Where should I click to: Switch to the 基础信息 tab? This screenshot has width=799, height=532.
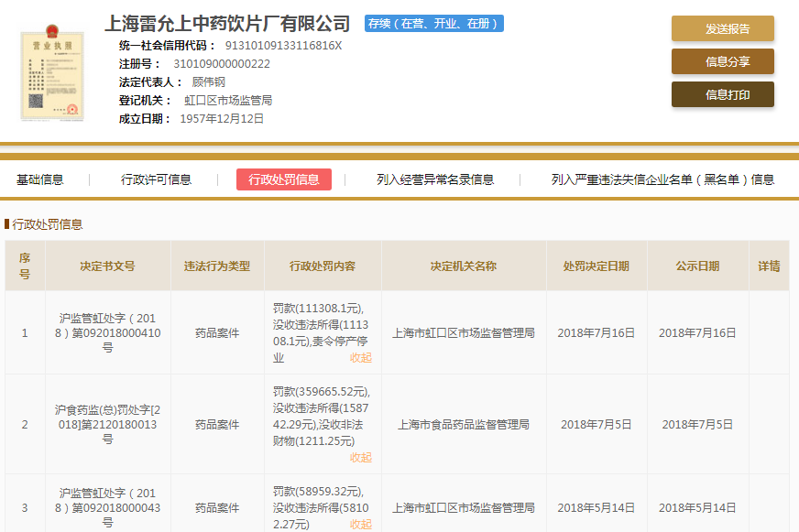click(x=39, y=179)
